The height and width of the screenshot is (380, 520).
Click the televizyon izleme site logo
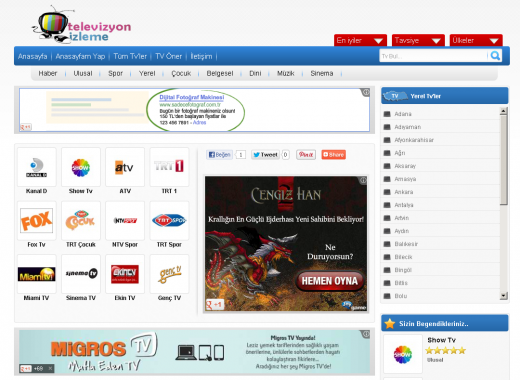(x=82, y=25)
